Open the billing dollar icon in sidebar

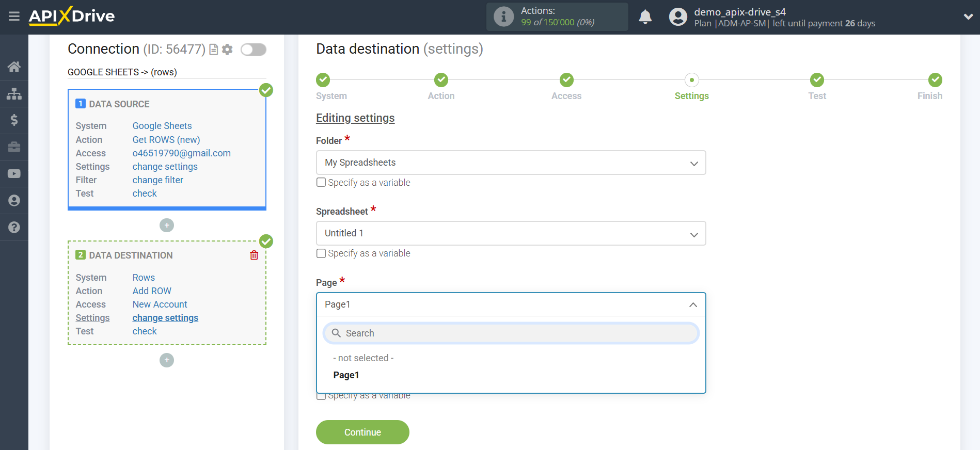tap(14, 120)
